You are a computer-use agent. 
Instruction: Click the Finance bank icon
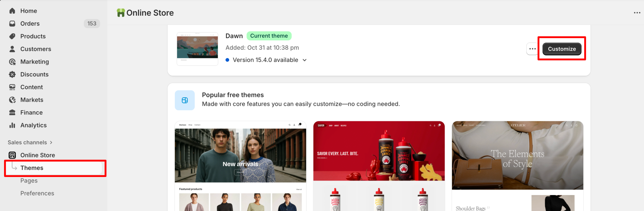click(x=12, y=112)
